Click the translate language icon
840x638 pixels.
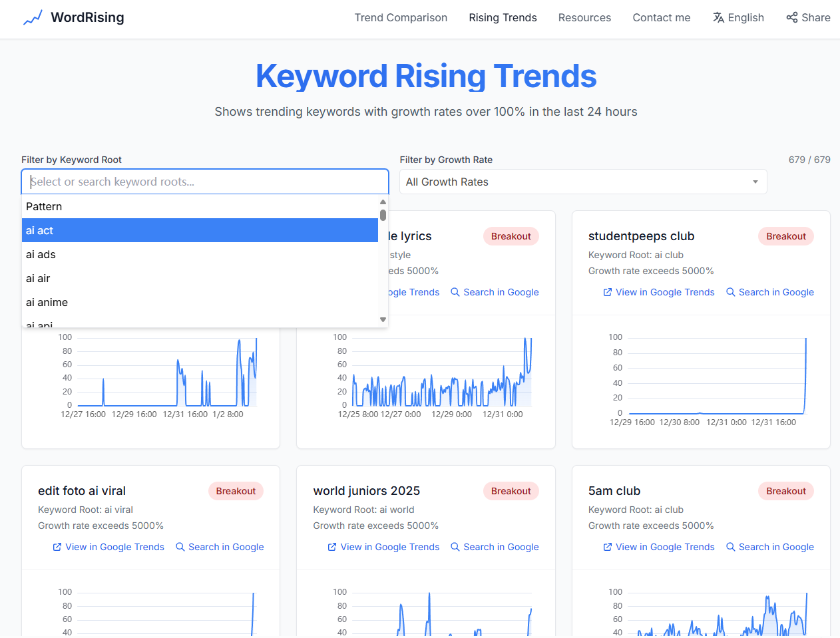tap(718, 18)
